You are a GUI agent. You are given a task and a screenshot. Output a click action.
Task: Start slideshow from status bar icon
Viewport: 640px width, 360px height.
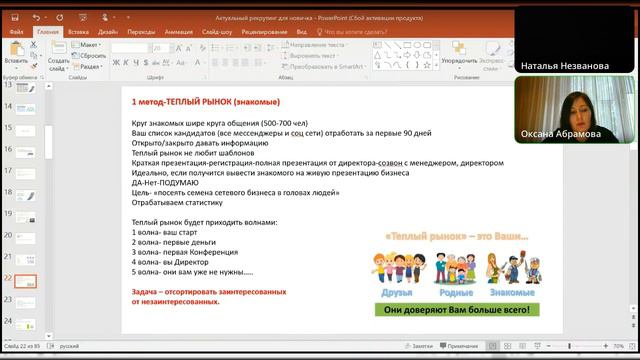click(x=538, y=346)
